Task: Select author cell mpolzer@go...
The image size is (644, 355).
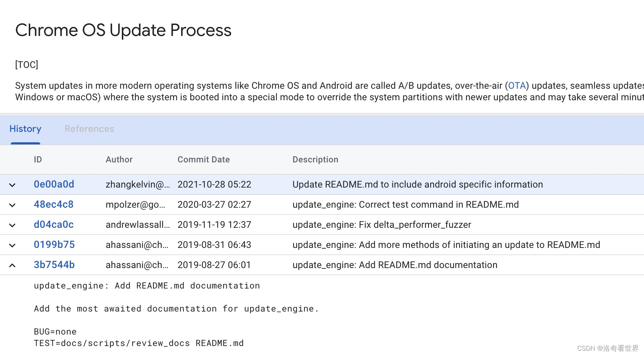Action: point(135,204)
